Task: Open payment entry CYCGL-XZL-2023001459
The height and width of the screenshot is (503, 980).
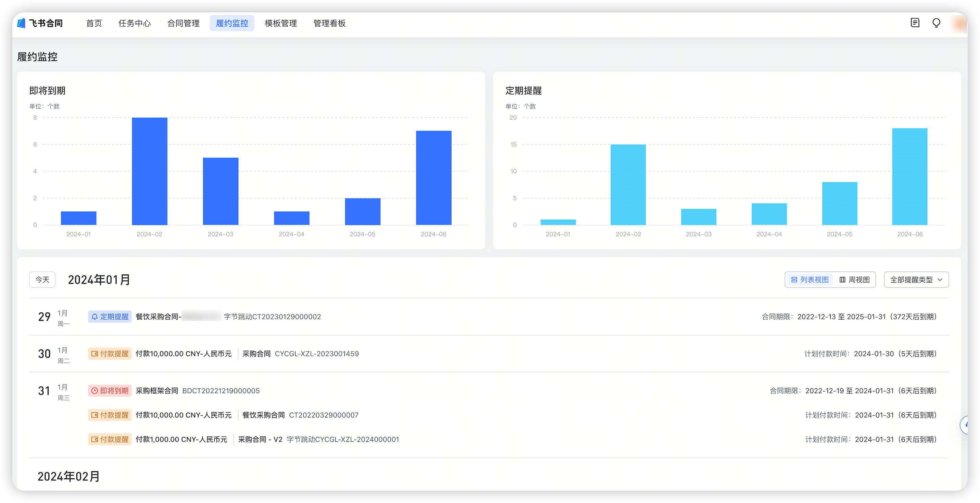Action: [316, 354]
